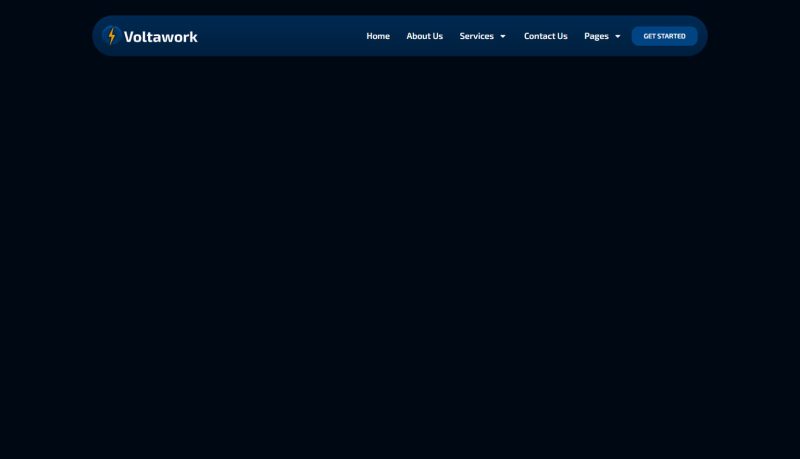Select the caret icon beside Pages
This screenshot has height=459, width=800.
[618, 37]
